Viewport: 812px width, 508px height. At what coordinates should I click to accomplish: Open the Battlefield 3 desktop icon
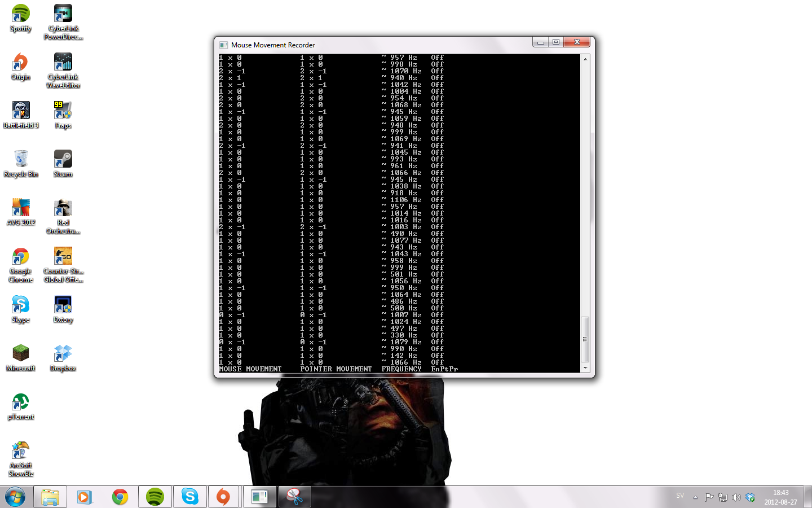point(21,114)
